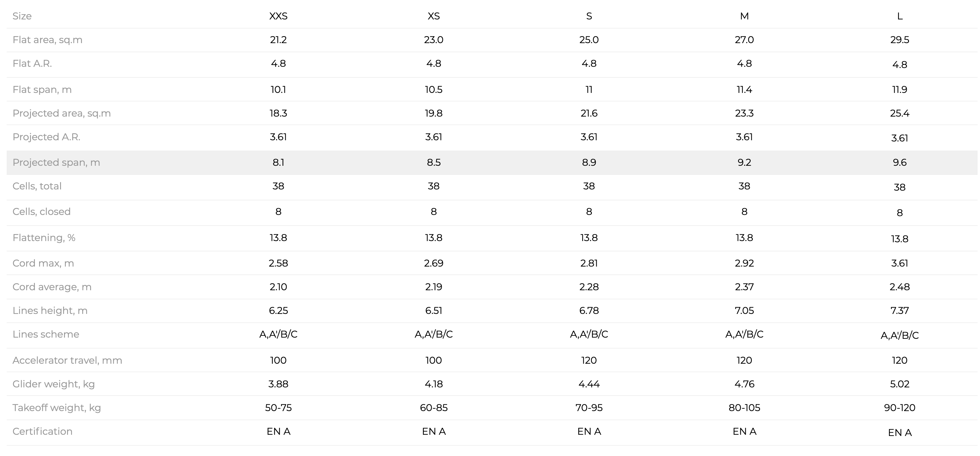
Task: Click the 90-120 takeoff weight value
Action: [899, 407]
